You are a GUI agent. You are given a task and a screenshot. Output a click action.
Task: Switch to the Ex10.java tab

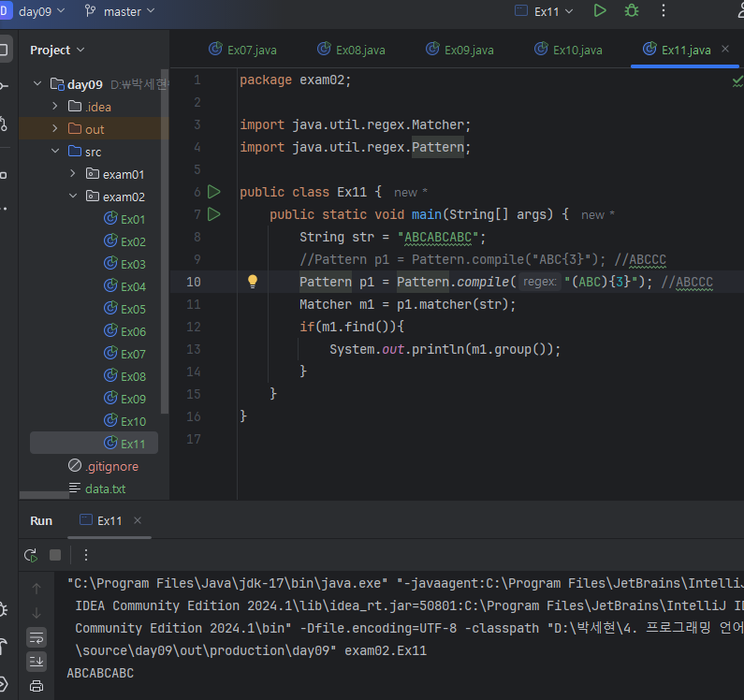coord(568,50)
